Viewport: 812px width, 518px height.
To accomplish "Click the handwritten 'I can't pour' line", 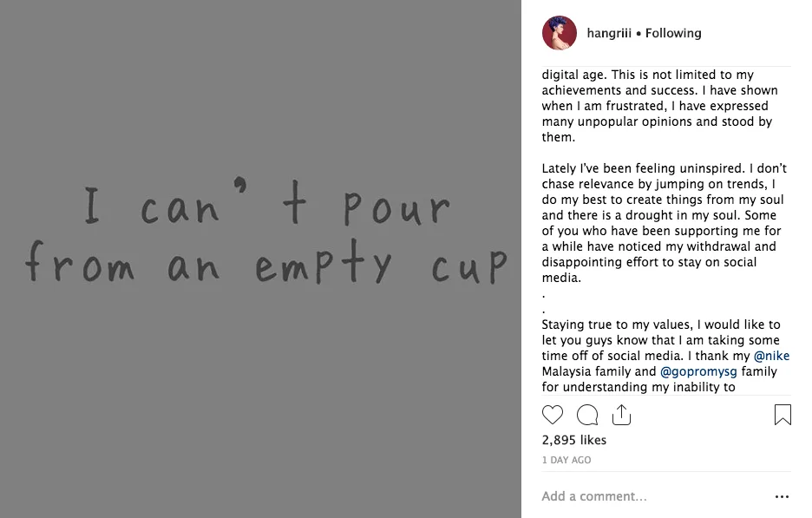I will coord(267,208).
